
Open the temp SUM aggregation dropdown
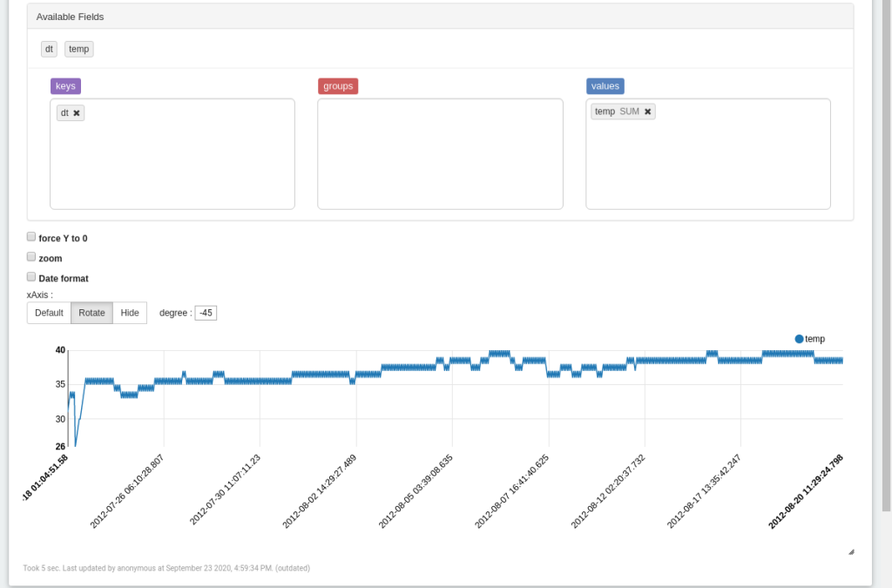pyautogui.click(x=629, y=112)
